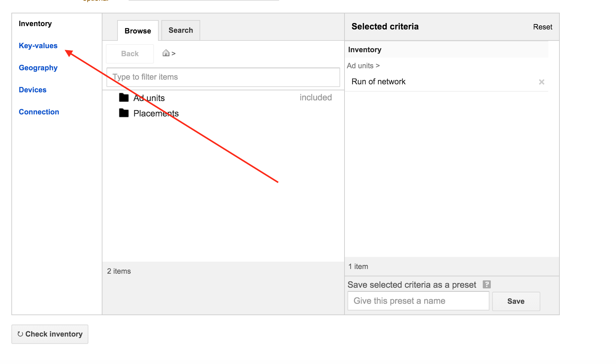Click the Check inventory button
This screenshot has height=364, width=616.
[50, 334]
